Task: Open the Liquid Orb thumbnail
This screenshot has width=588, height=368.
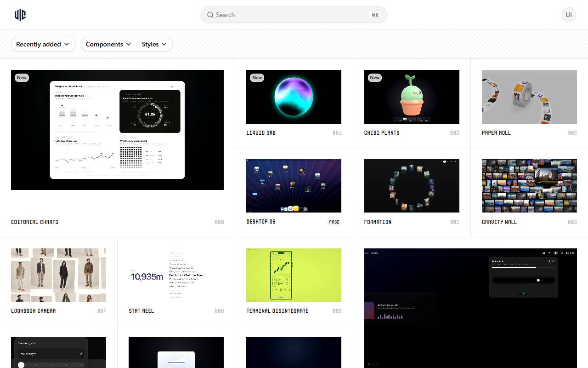Action: (294, 97)
